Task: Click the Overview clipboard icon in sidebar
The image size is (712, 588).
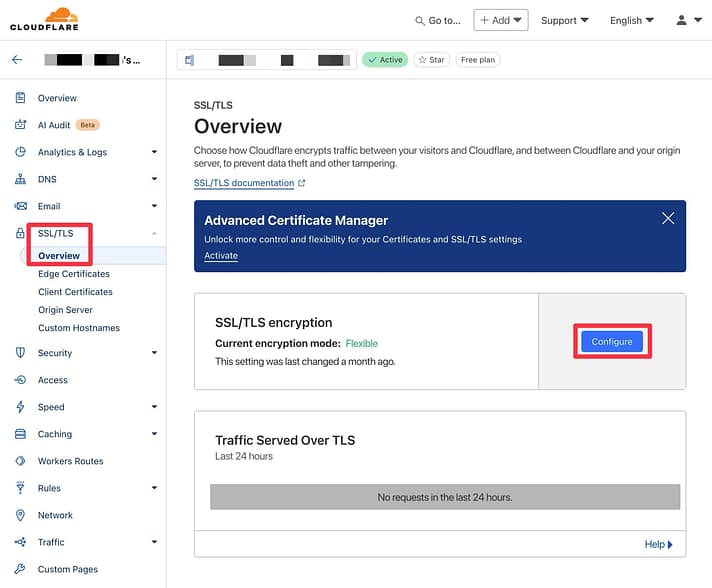Action: pyautogui.click(x=20, y=98)
